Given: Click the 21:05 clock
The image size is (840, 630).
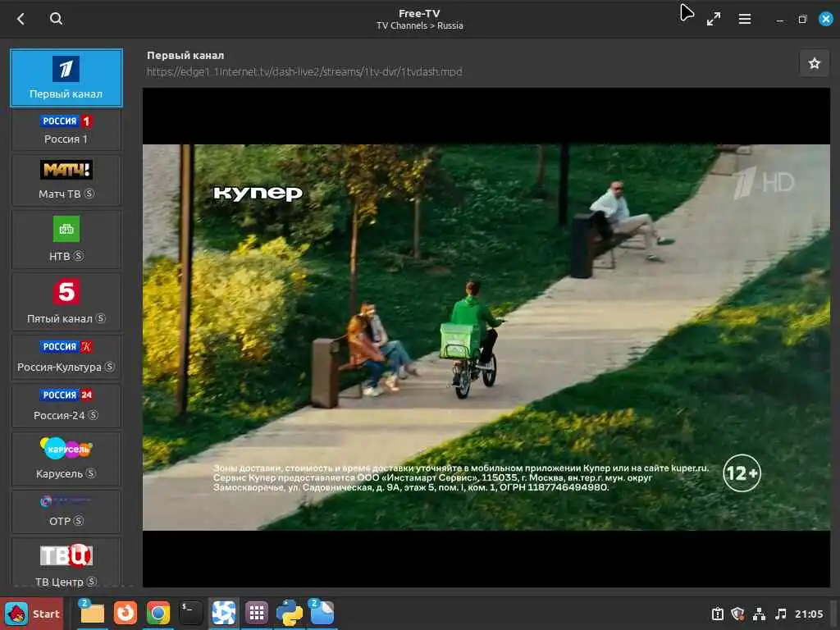Looking at the screenshot, I should pos(809,614).
